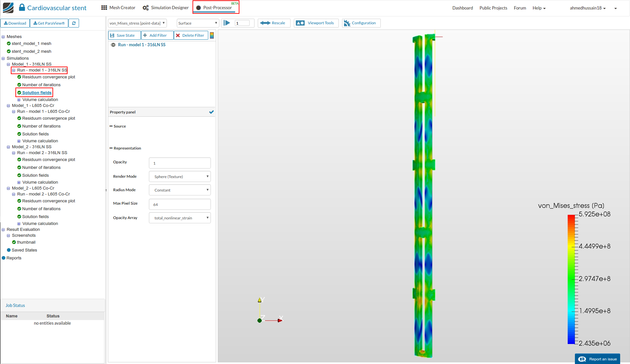Open the von_Mises_stress field dropdown
Screen dimensions: 630x364
pyautogui.click(x=137, y=23)
